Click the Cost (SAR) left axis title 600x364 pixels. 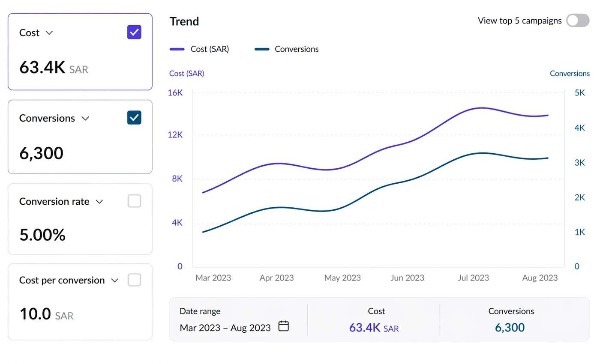[x=186, y=74]
